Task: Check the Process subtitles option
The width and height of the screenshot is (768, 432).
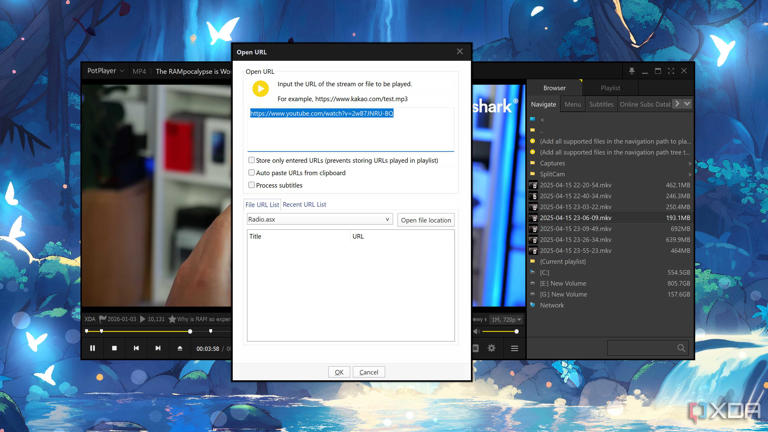Action: tap(251, 185)
